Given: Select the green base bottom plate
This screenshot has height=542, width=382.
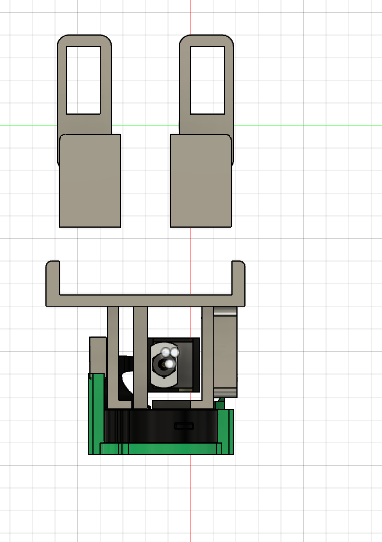Looking at the screenshot, I should (x=161, y=449).
